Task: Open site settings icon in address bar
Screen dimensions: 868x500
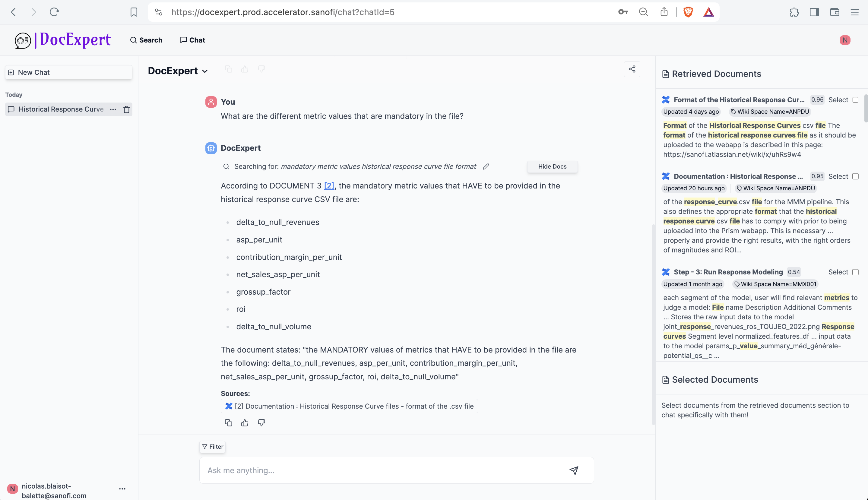Action: (x=159, y=12)
